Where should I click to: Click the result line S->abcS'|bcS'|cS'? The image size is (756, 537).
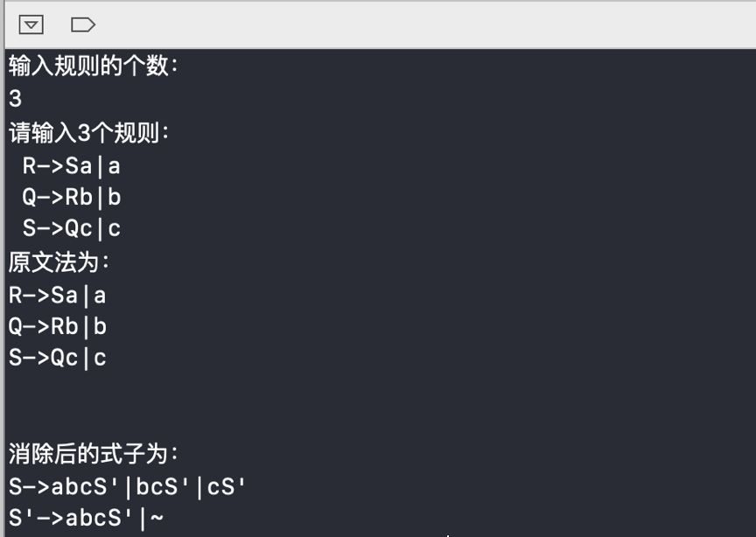point(127,487)
